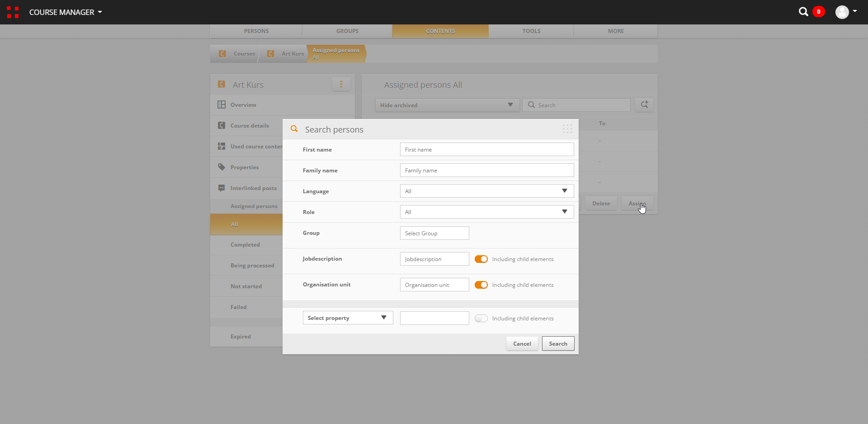
Task: Click the red application logo icon
Action: [13, 12]
